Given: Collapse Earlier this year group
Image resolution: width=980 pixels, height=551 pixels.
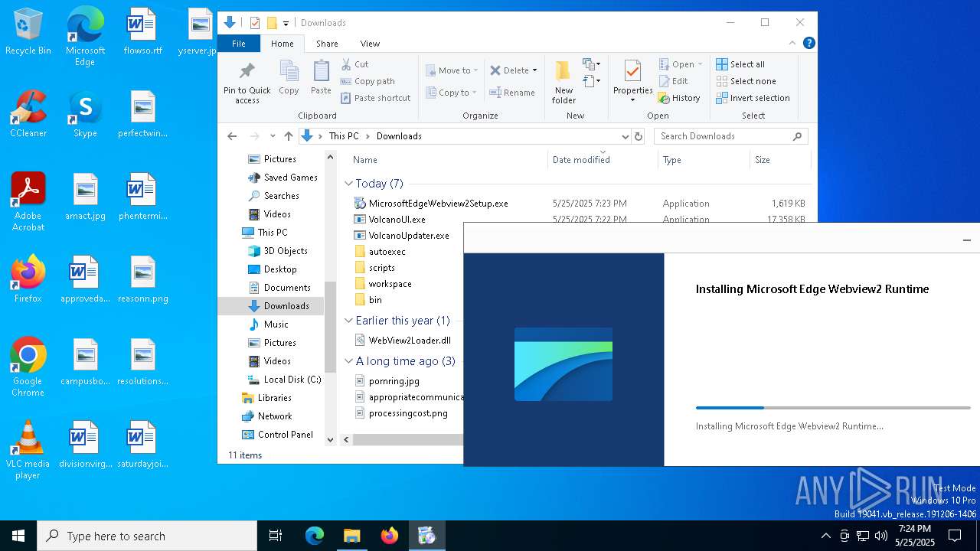Looking at the screenshot, I should click(348, 321).
